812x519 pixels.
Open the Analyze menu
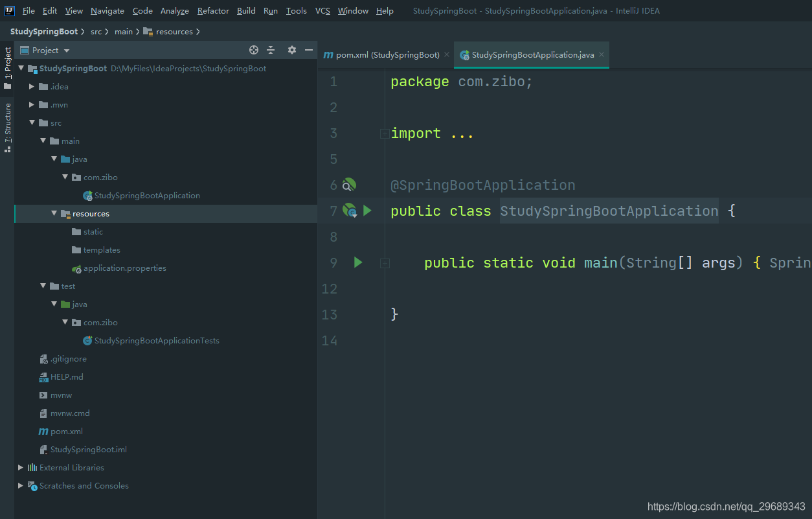pyautogui.click(x=175, y=10)
